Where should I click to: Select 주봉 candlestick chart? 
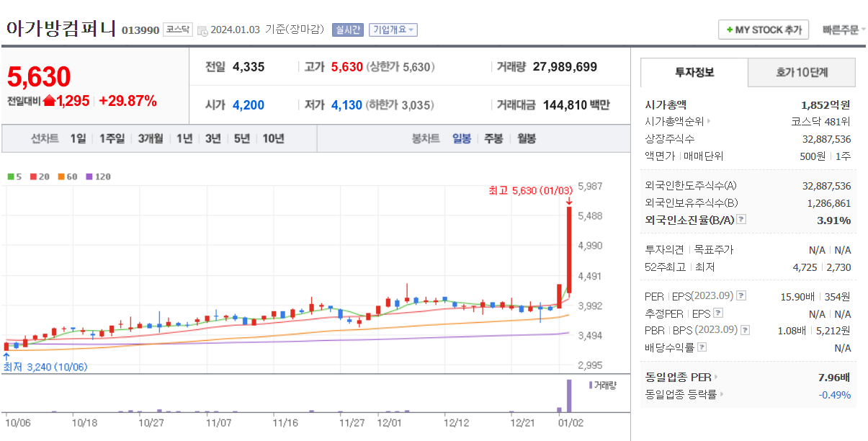[493, 138]
